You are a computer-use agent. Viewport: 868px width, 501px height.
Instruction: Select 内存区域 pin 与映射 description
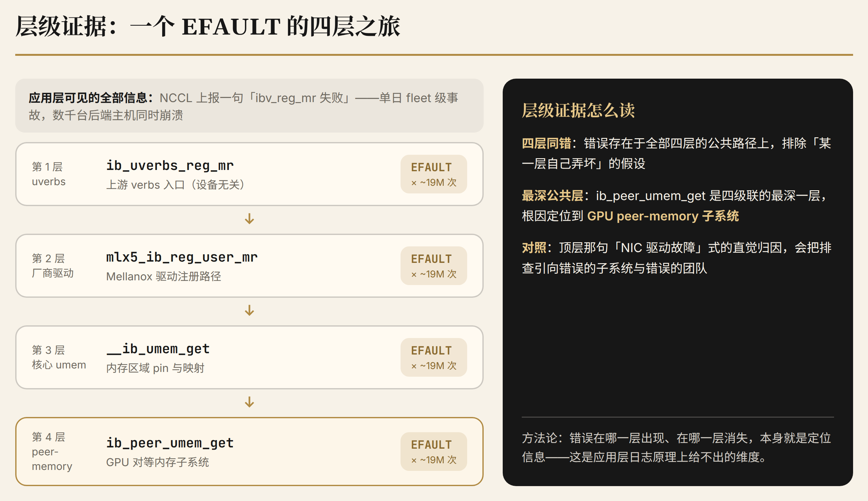pos(155,368)
